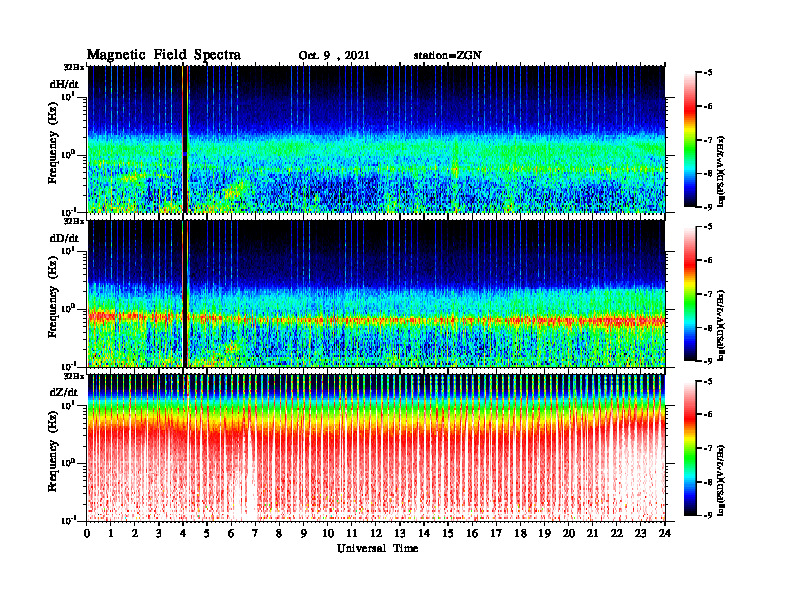Click the log(PSD) legend of dZ/dt color bar
Viewport: 792px width, 612px height.
tap(721, 480)
